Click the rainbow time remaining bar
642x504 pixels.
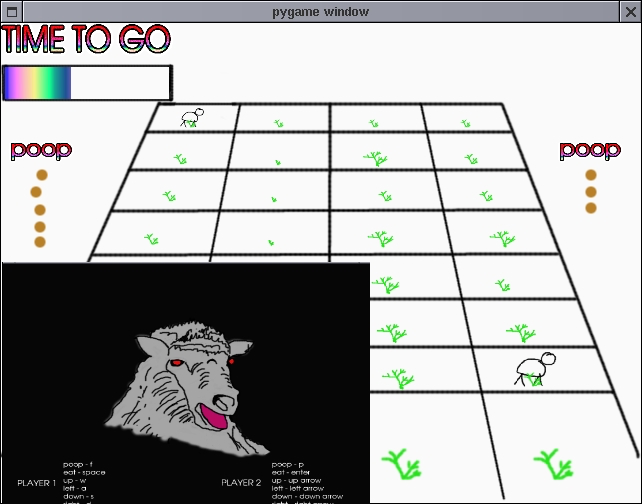[x=87, y=83]
